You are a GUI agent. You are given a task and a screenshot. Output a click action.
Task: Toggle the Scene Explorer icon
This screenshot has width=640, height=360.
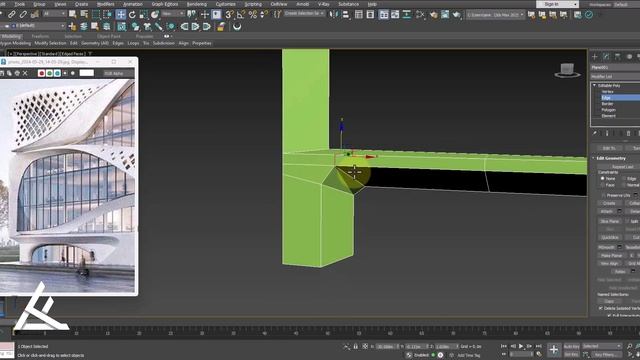coord(359,15)
